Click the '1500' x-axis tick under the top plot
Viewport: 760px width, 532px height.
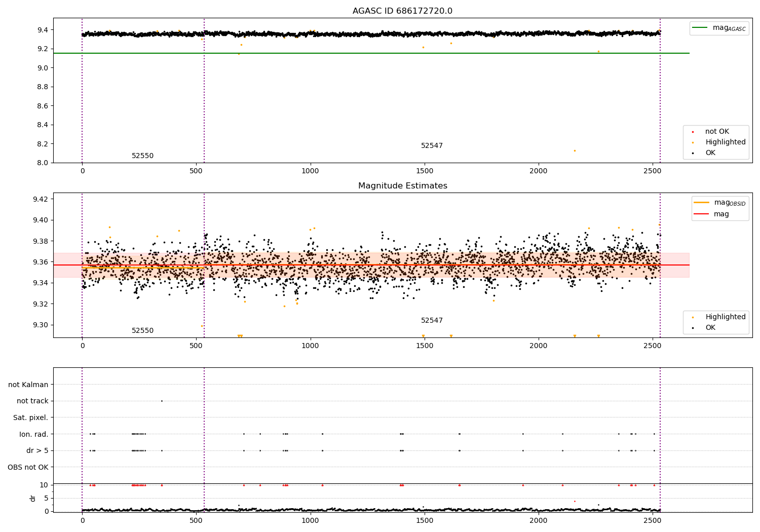[x=424, y=171]
